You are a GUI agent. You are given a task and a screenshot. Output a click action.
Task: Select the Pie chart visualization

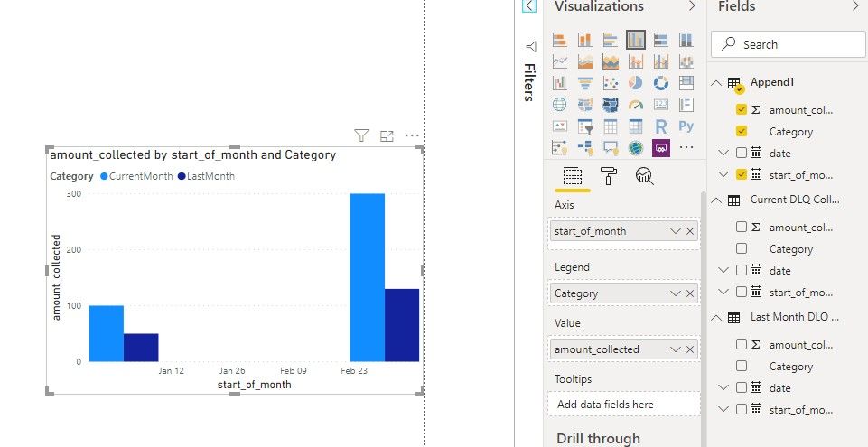[636, 83]
